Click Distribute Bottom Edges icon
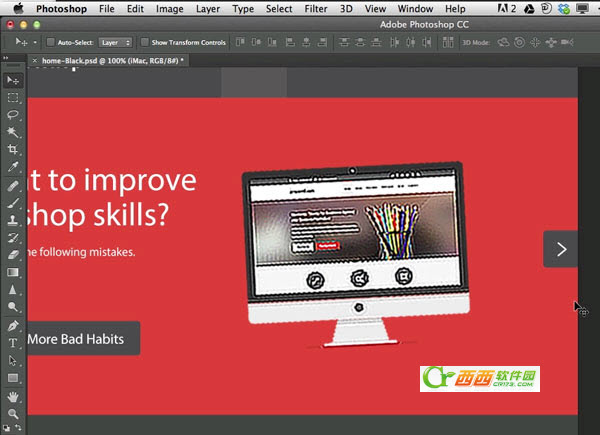This screenshot has height=435, width=600. pos(376,42)
